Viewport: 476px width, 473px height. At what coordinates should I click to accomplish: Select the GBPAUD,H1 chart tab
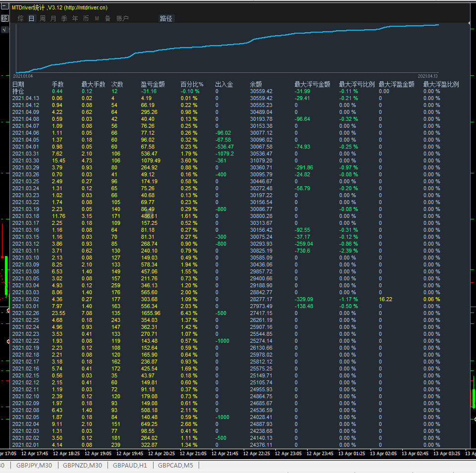[x=130, y=466]
